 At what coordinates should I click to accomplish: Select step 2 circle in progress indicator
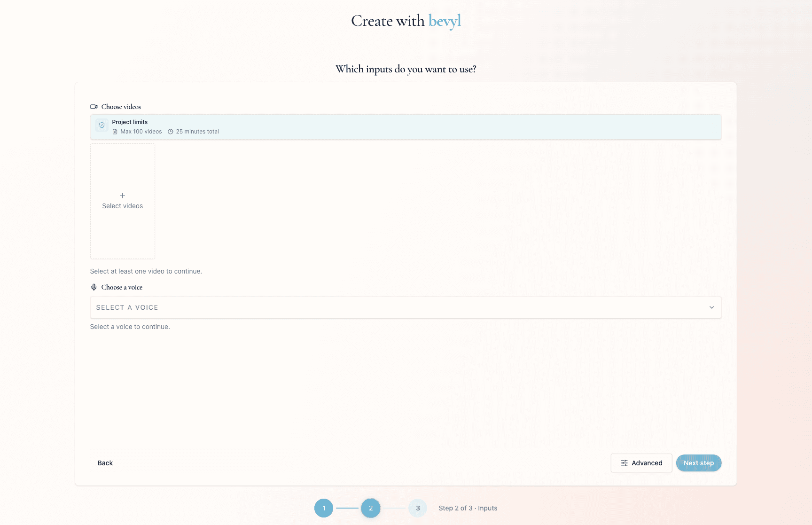pyautogui.click(x=371, y=508)
